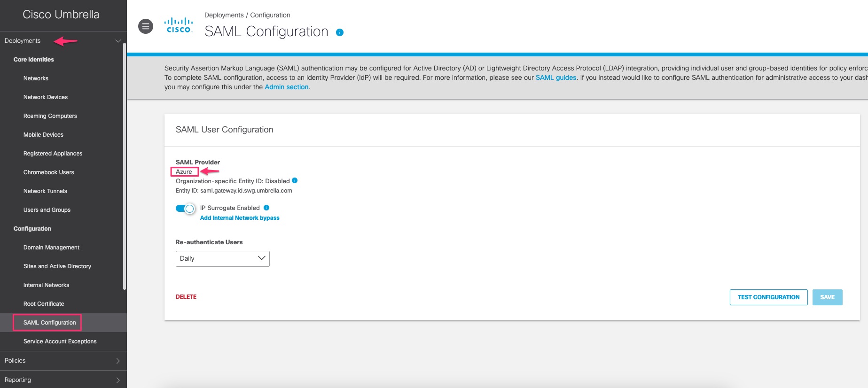The image size is (868, 388).
Task: Follow the Admin section link
Action: pos(287,87)
